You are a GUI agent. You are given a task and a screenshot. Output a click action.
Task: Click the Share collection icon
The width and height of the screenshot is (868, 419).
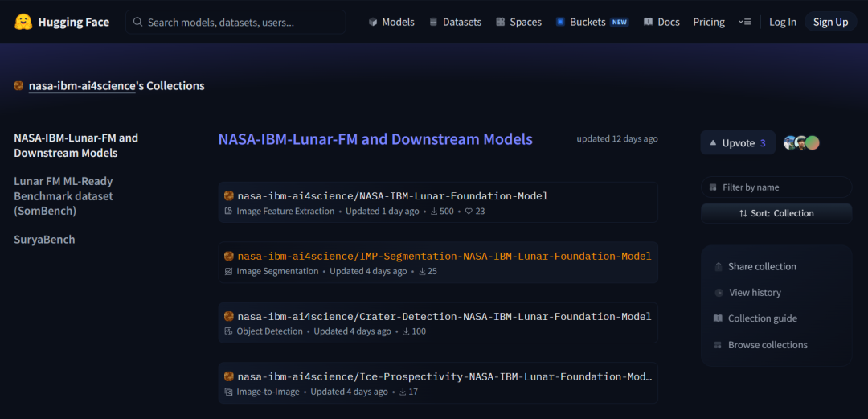pyautogui.click(x=719, y=266)
